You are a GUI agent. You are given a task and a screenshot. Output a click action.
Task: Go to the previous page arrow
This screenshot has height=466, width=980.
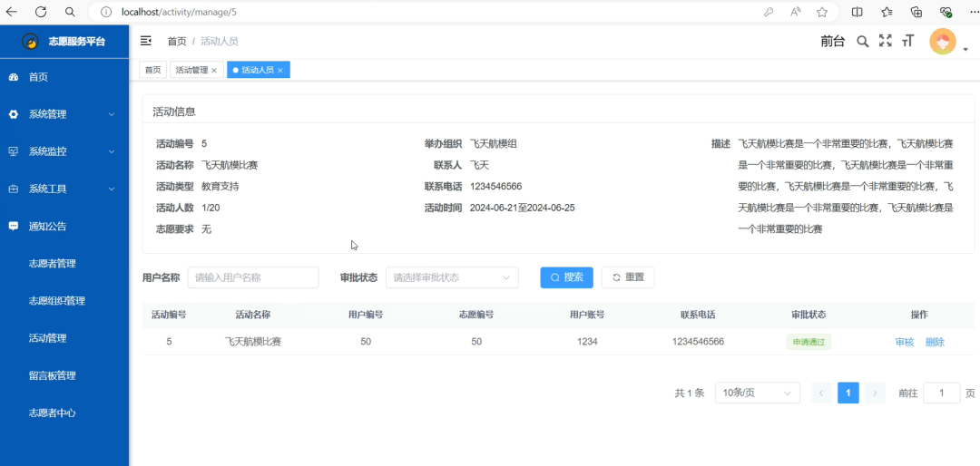tap(821, 393)
